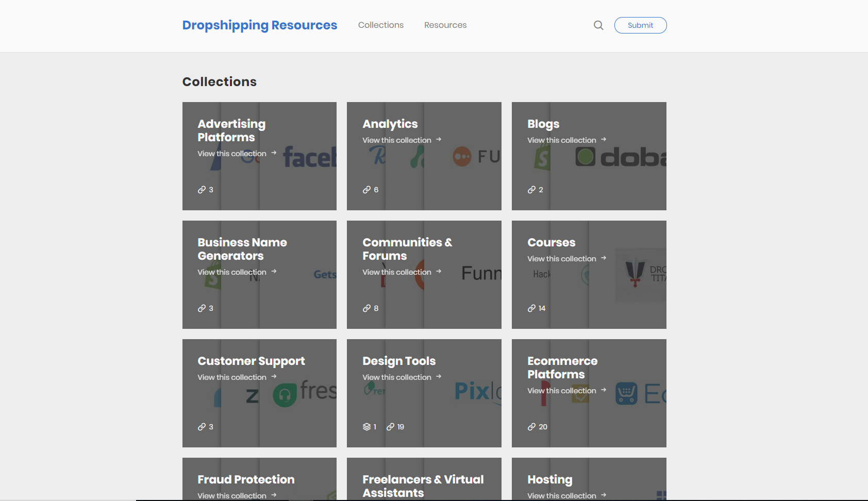Click the link-count icon on Advertising Platforms card

201,189
